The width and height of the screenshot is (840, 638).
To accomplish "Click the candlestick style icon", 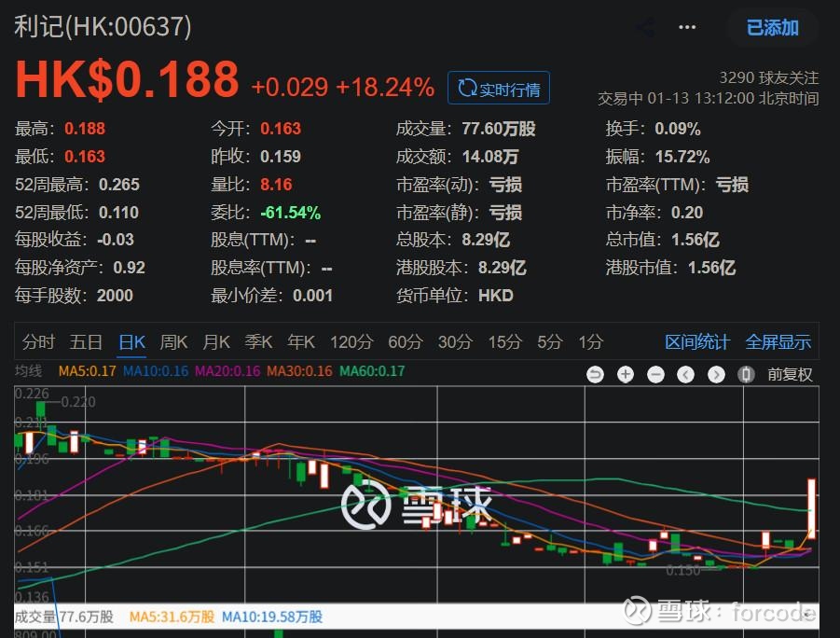I will coord(746,374).
